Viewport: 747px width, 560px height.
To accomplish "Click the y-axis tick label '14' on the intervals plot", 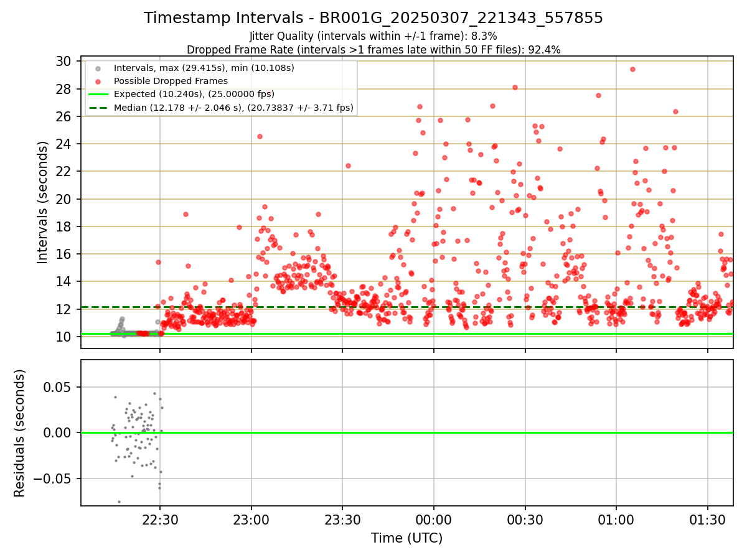I will coord(63,281).
